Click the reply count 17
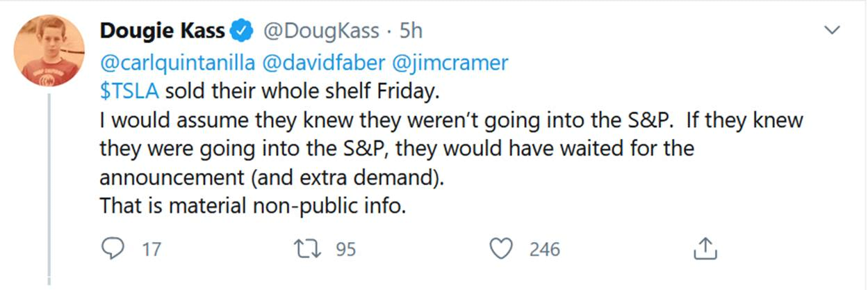This screenshot has width=868, height=290. click(x=151, y=249)
